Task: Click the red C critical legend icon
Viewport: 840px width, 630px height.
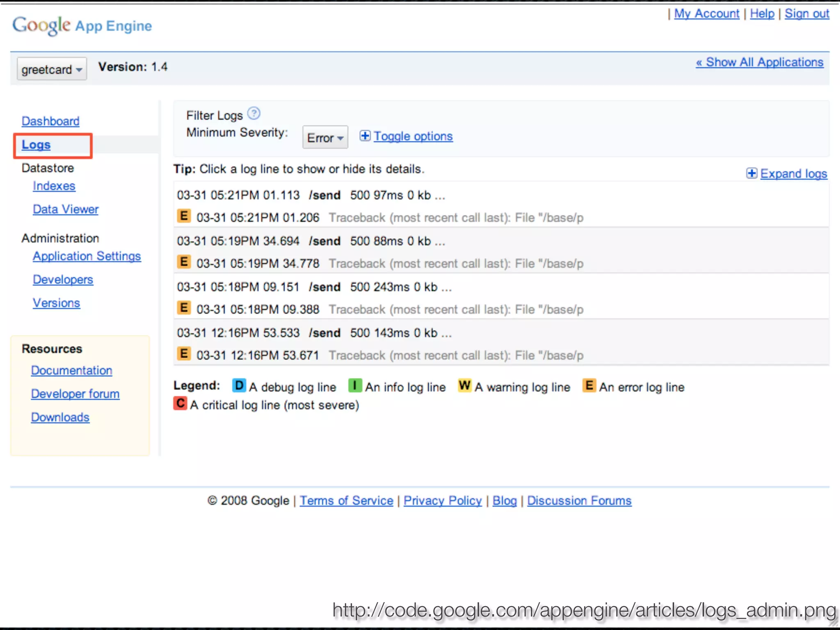Action: click(x=180, y=403)
